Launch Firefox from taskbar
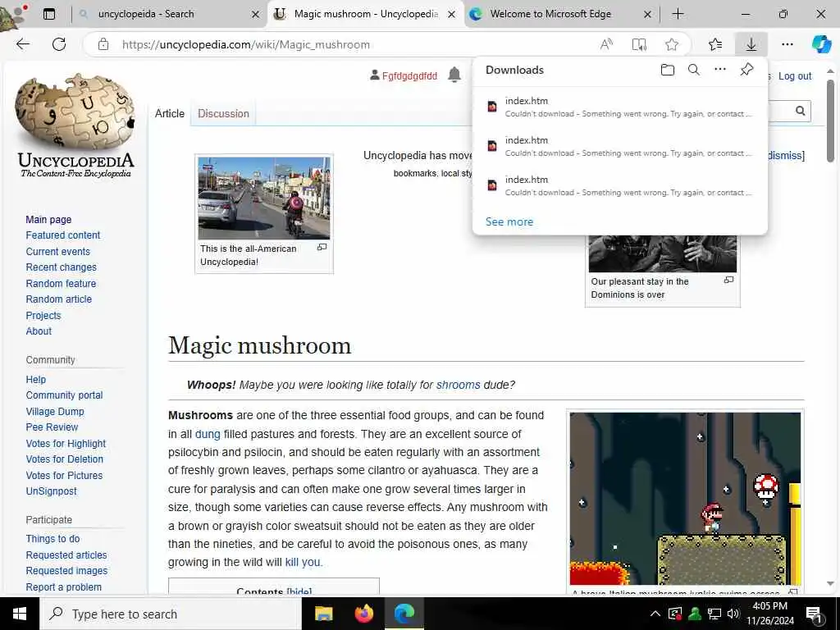 click(364, 614)
